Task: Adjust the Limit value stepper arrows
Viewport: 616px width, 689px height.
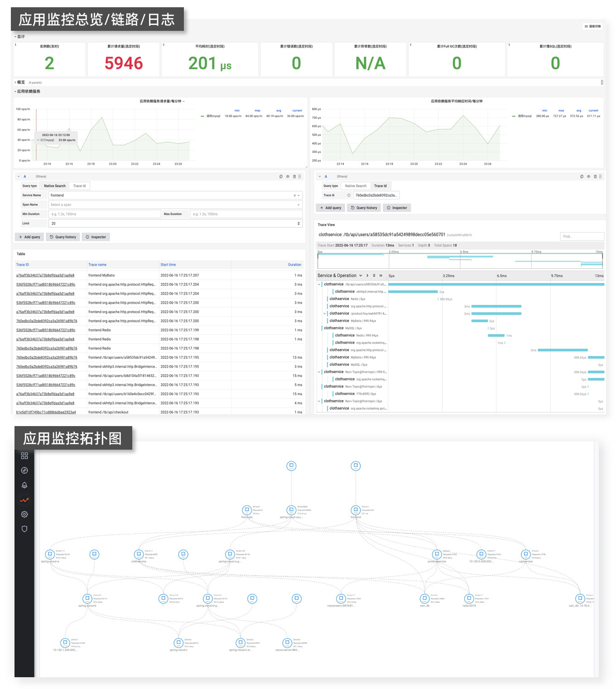Action: (298, 223)
